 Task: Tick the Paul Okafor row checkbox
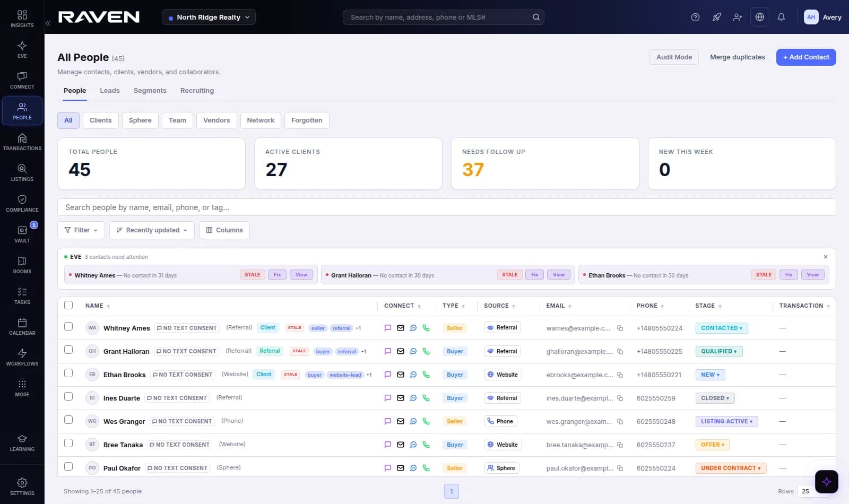coord(68,466)
